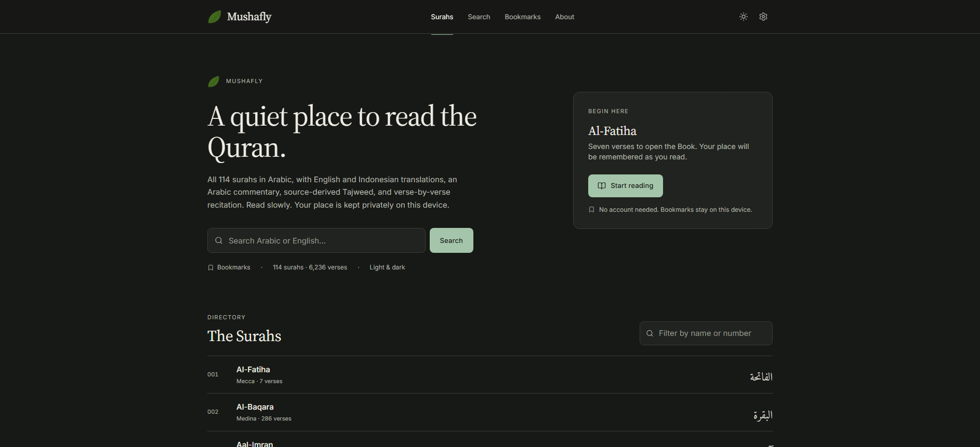Focus the Filter by name or number field
Viewport: 980px width, 447px height.
[706, 333]
